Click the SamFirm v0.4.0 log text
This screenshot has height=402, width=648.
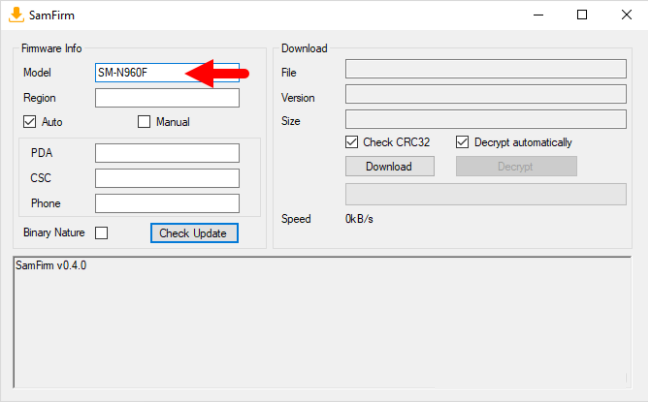[x=51, y=265]
